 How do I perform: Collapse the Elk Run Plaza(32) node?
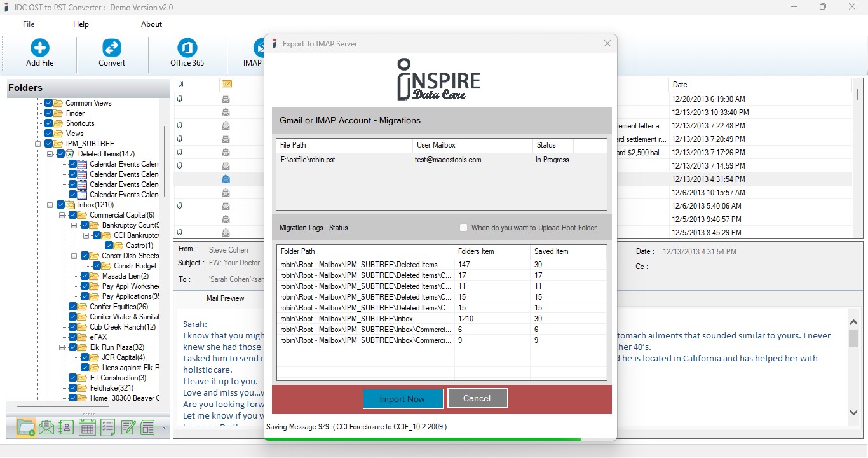coord(62,347)
